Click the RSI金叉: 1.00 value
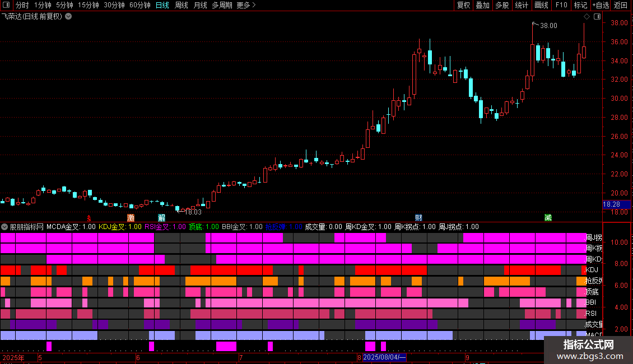This screenshot has width=633, height=364. point(165,227)
